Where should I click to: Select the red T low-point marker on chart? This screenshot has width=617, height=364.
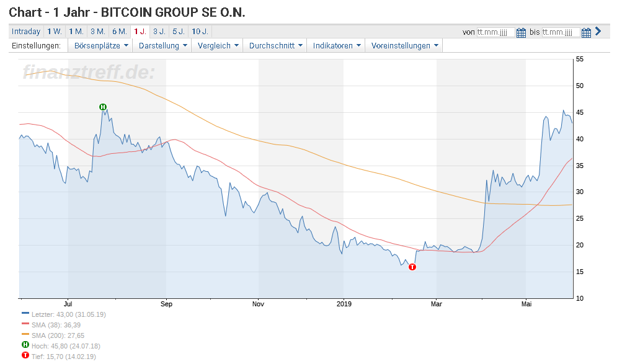412,267
